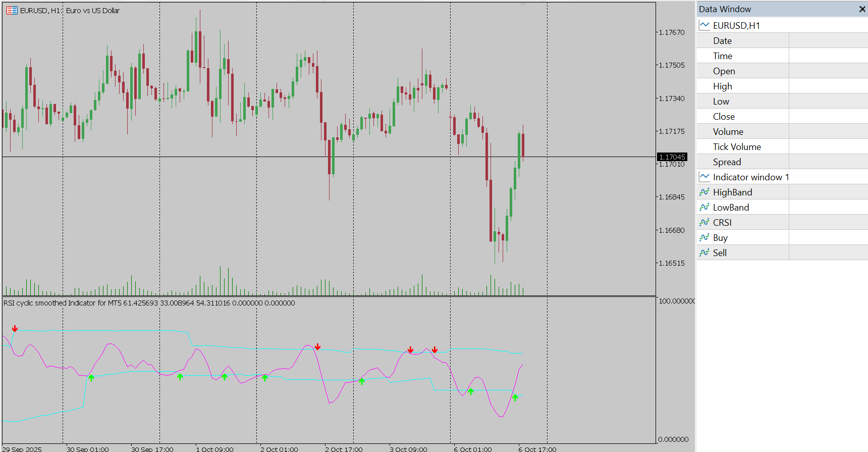Screen dimensions: 868x452
Task: Click the Buy label in Data Window
Action: tap(720, 238)
